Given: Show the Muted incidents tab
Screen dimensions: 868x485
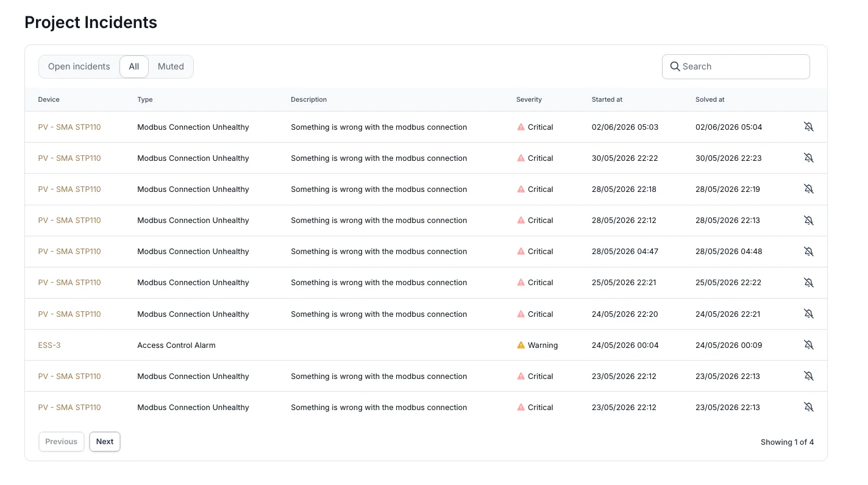Looking at the screenshot, I should point(171,66).
